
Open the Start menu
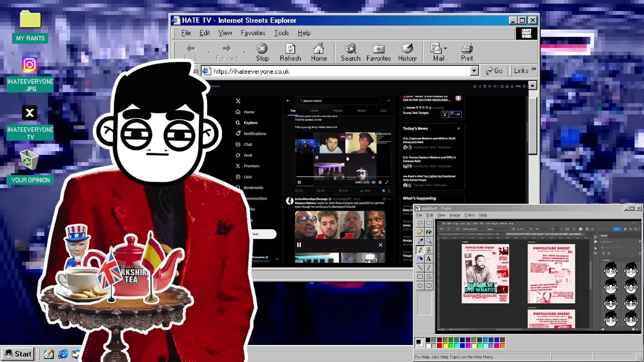(18, 354)
